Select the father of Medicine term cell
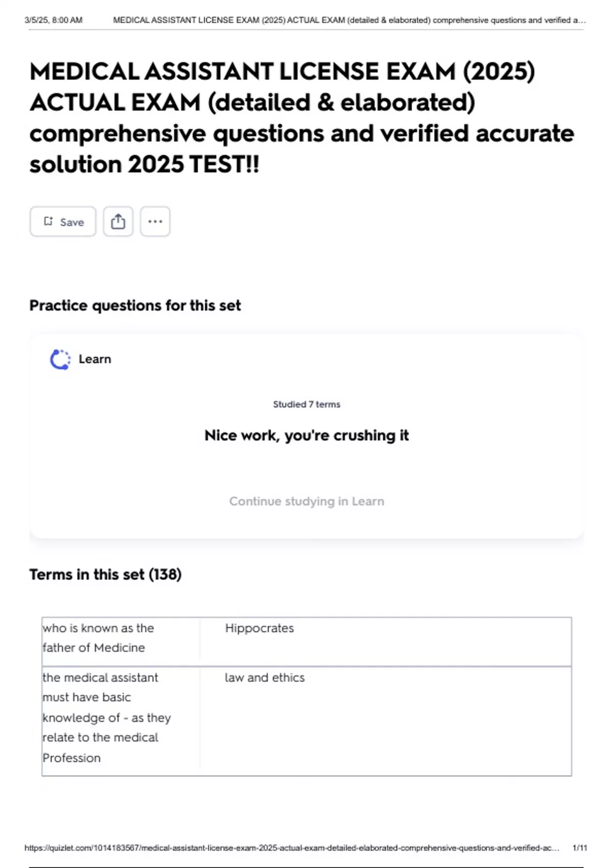The image size is (613, 868). (99, 638)
